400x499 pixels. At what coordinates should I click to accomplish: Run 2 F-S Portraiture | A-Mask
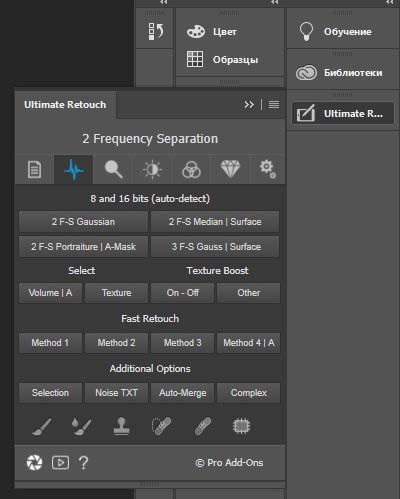83,247
